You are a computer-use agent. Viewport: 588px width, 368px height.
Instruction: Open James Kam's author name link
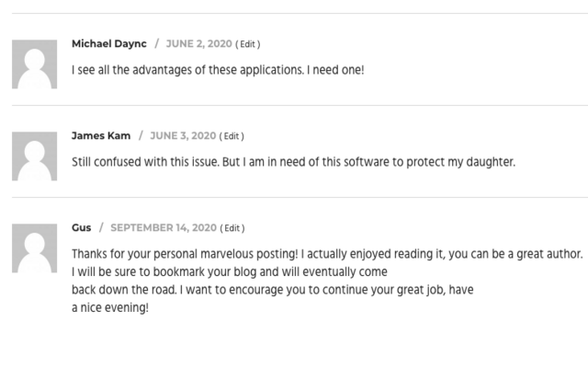101,136
